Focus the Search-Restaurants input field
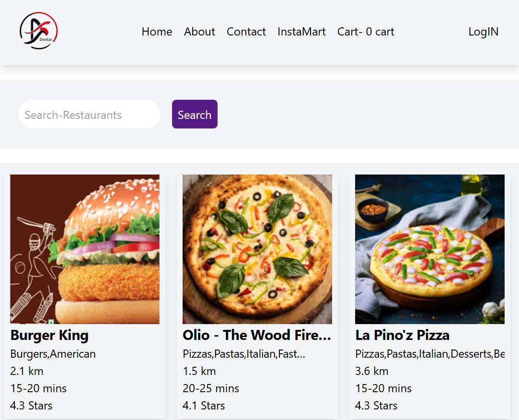 (x=90, y=115)
